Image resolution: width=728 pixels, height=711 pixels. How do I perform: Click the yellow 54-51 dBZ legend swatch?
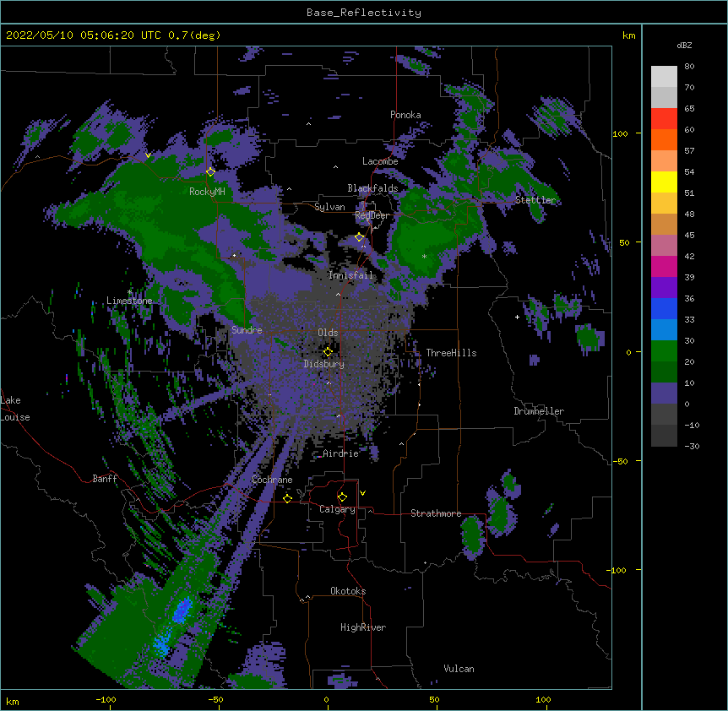coord(664,182)
